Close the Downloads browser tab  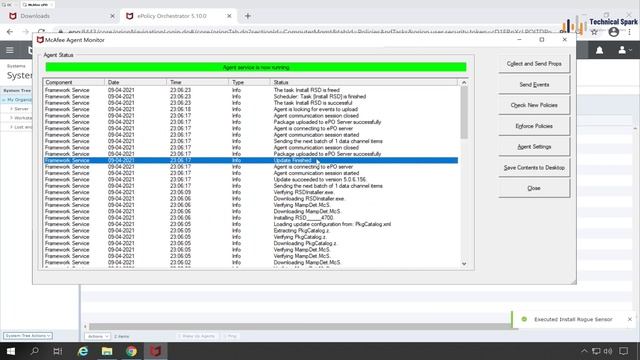click(112, 16)
